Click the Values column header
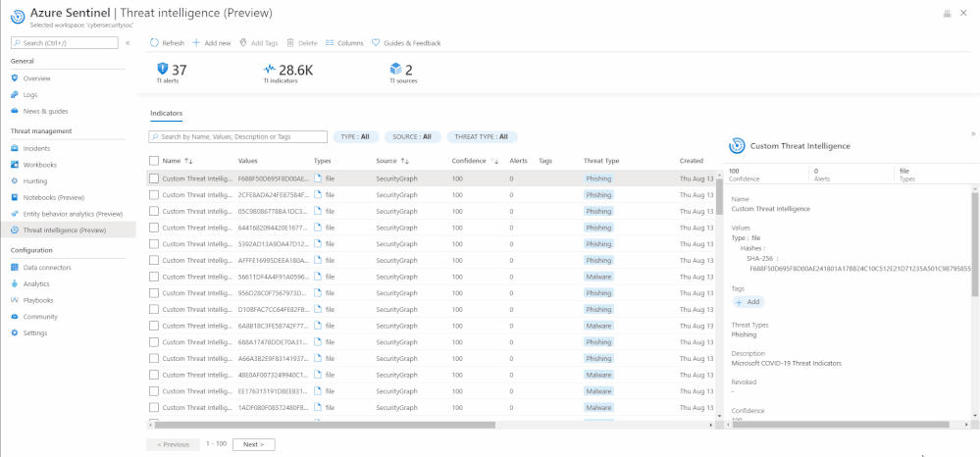 click(x=247, y=161)
